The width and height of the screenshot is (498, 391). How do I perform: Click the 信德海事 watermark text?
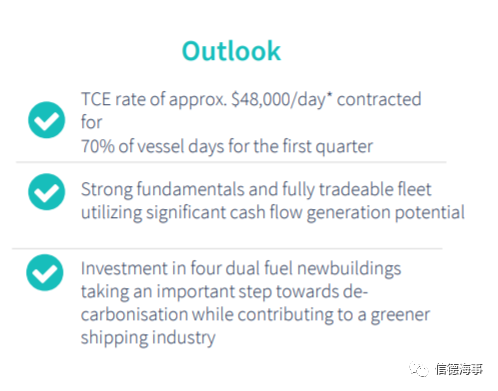tap(459, 369)
